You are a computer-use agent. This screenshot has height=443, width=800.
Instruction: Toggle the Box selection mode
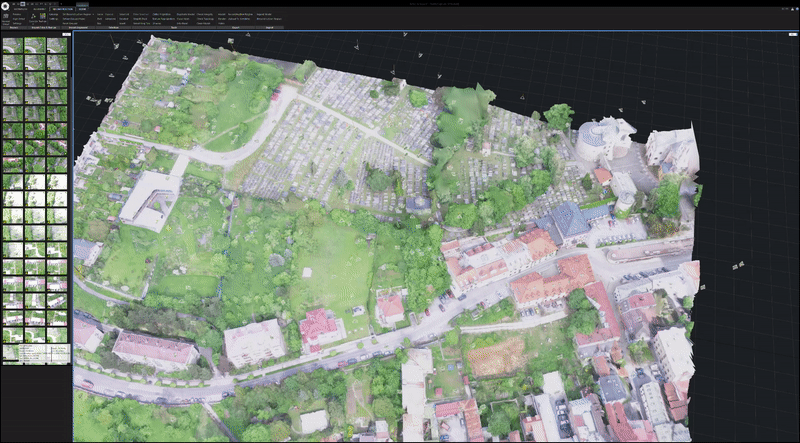point(100,24)
